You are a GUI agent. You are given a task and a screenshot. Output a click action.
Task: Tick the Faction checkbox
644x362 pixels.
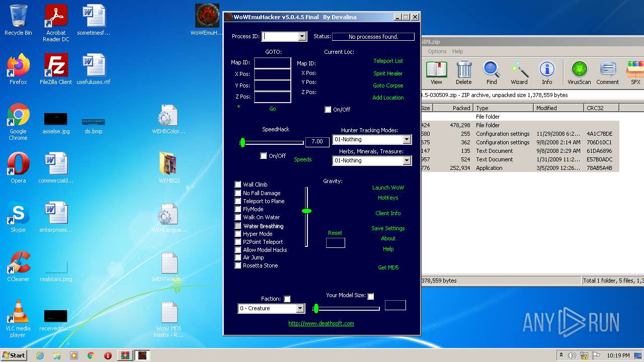click(287, 299)
